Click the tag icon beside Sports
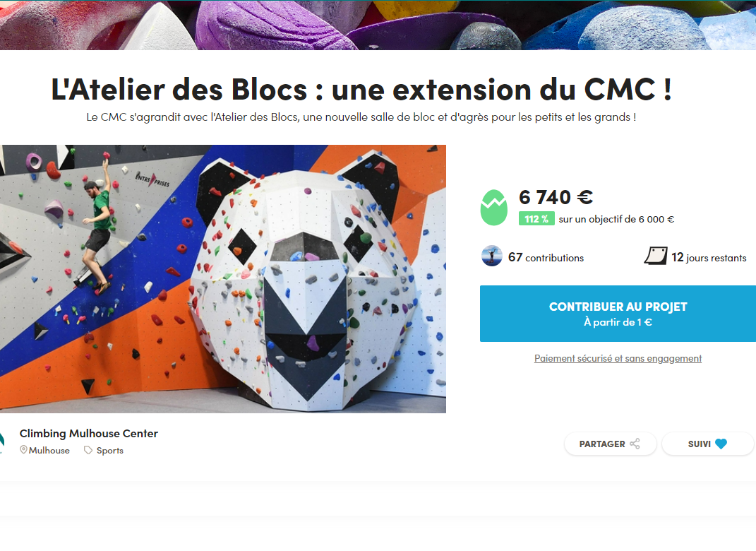The height and width of the screenshot is (551, 756). pos(88,450)
